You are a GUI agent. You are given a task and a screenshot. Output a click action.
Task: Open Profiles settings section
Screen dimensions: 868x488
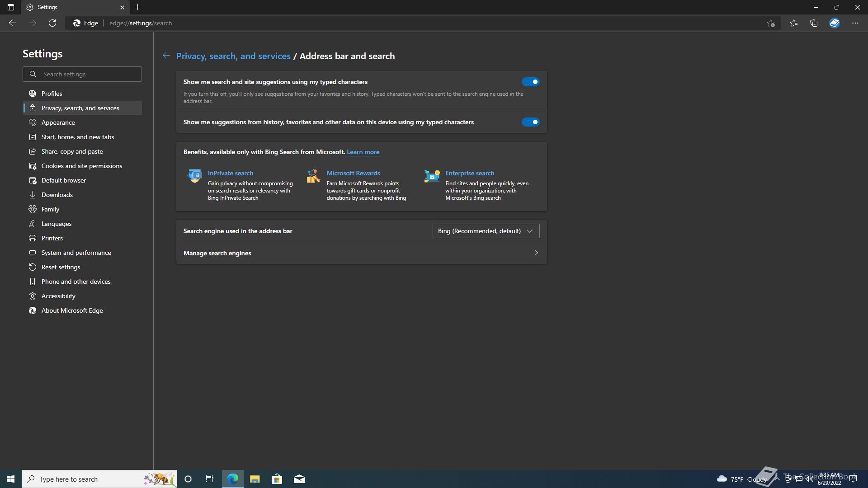[82, 94]
